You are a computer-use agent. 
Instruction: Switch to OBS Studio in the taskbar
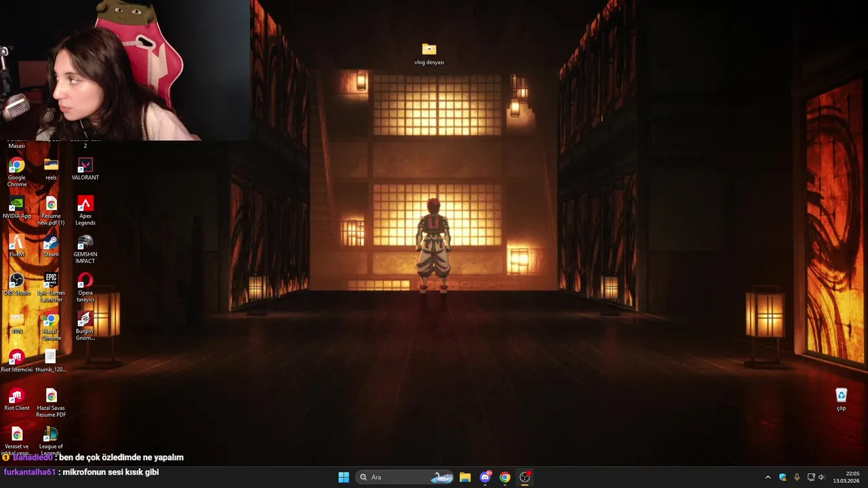coord(524,477)
